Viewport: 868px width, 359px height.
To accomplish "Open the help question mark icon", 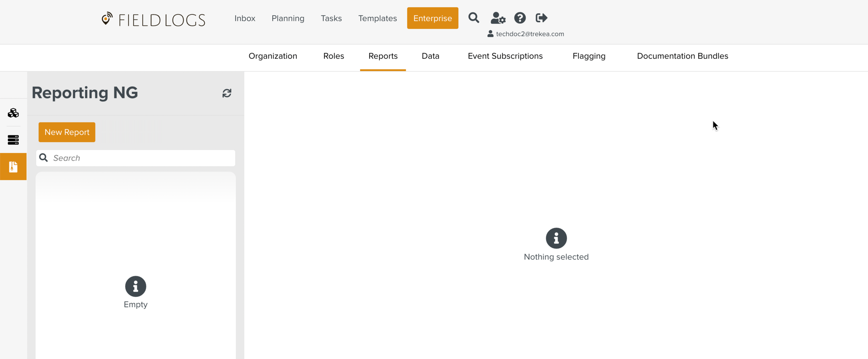I will coord(520,18).
